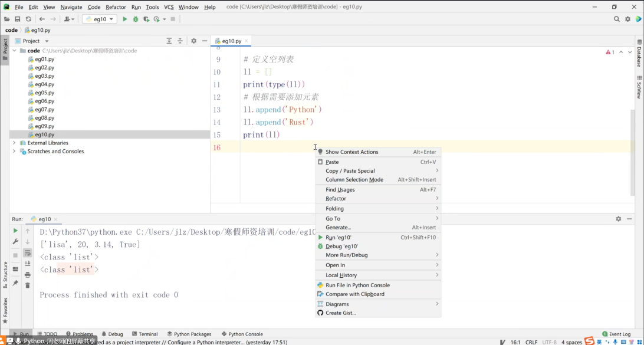Expand Scratches and Consoles node
644x345 pixels.
pos(14,152)
